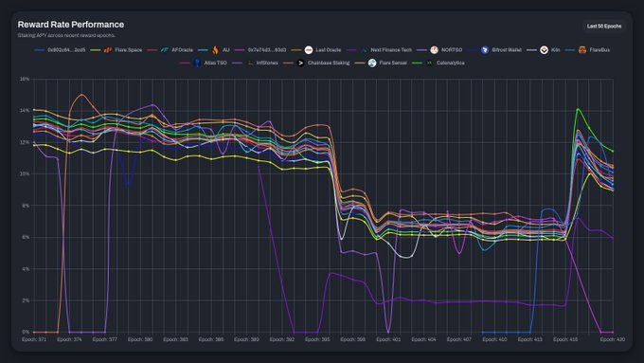Image resolution: width=644 pixels, height=363 pixels.
Task: Click the Epoch: 392 axis label
Action: click(x=282, y=339)
